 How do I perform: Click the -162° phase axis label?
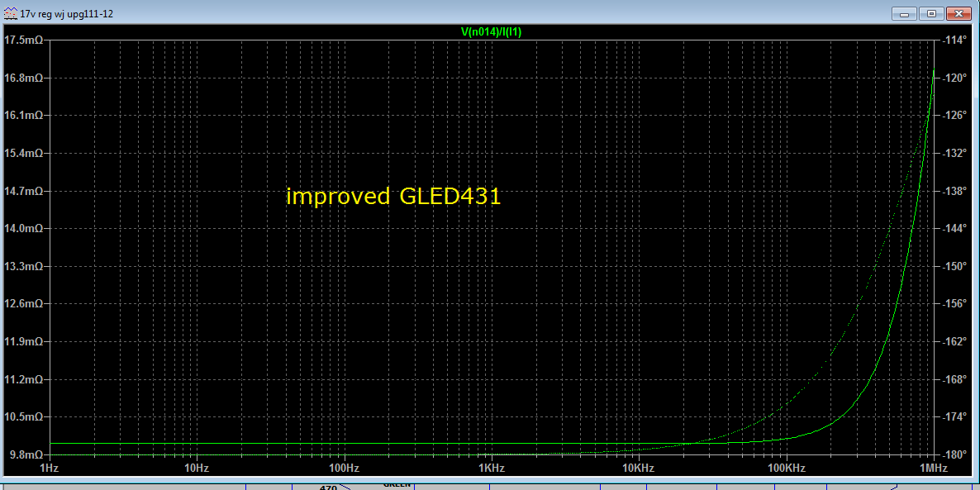coord(954,342)
